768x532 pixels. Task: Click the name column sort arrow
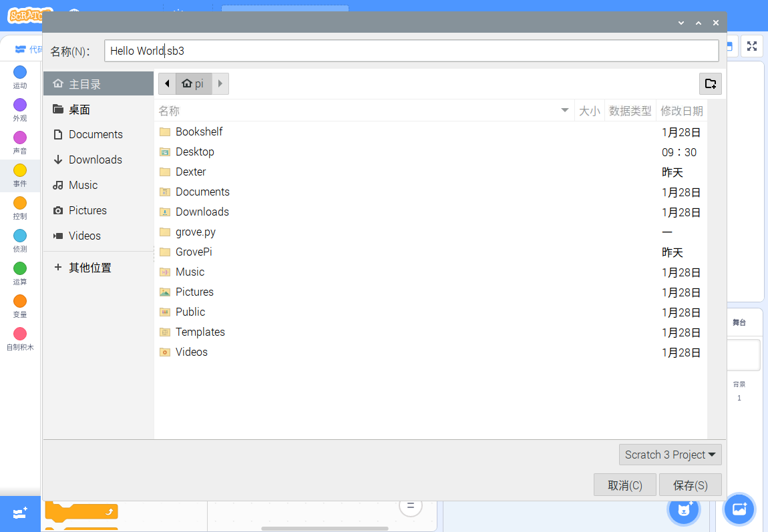[565, 110]
